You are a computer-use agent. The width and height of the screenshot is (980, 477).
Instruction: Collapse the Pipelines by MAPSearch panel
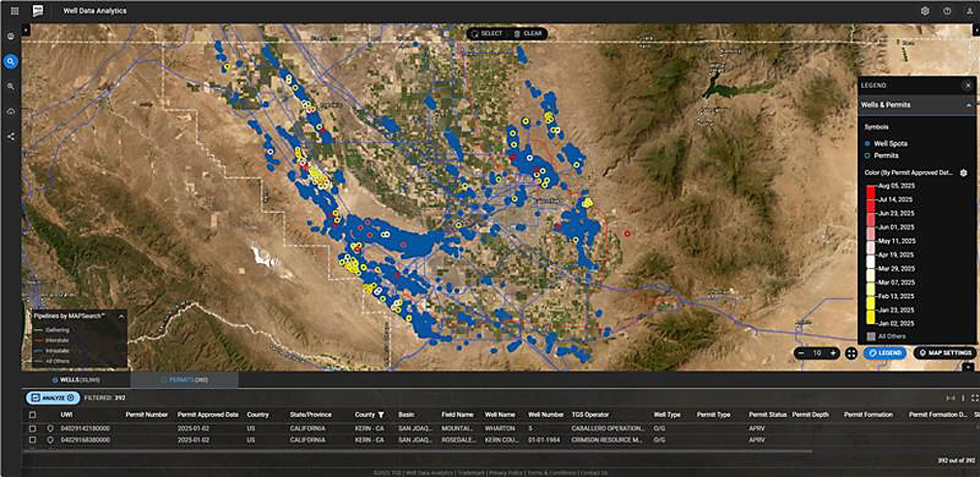click(121, 315)
